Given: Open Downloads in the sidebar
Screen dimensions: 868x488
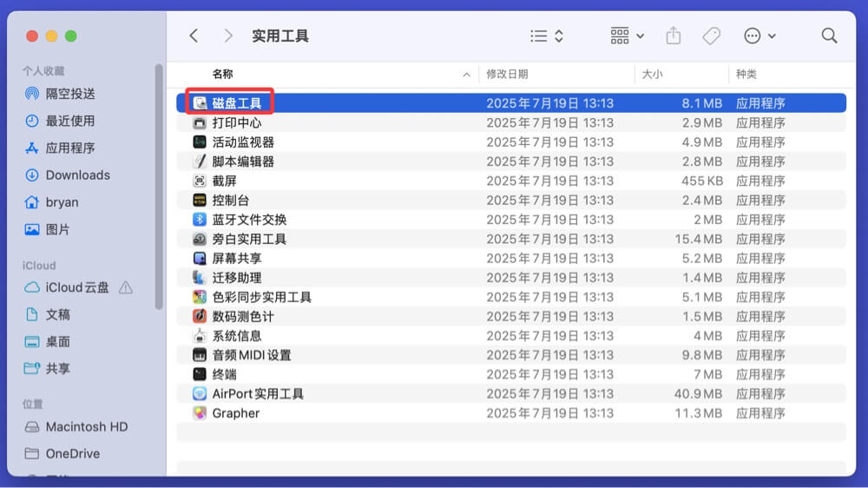Looking at the screenshot, I should coord(68,175).
